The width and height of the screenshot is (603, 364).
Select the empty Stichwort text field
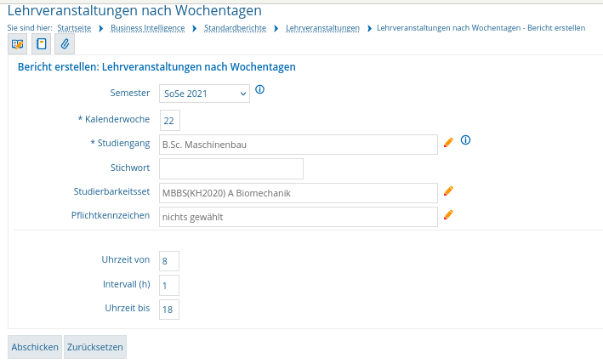tap(231, 168)
